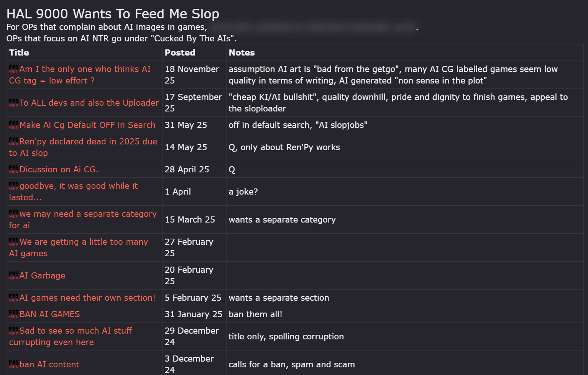This screenshot has height=375, width=588.
Task: Click the F95 icon next to "ban AI content"
Action: pos(14,364)
